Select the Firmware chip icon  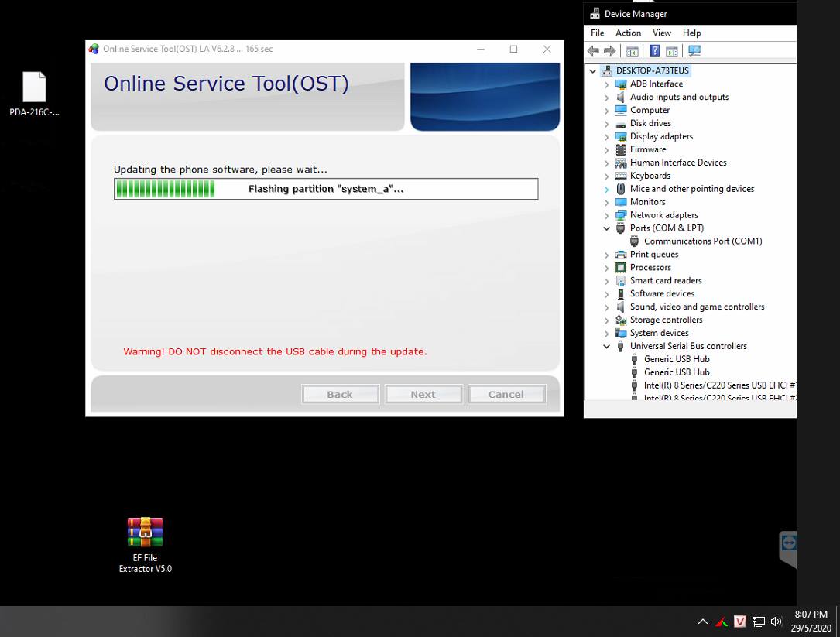click(x=621, y=149)
